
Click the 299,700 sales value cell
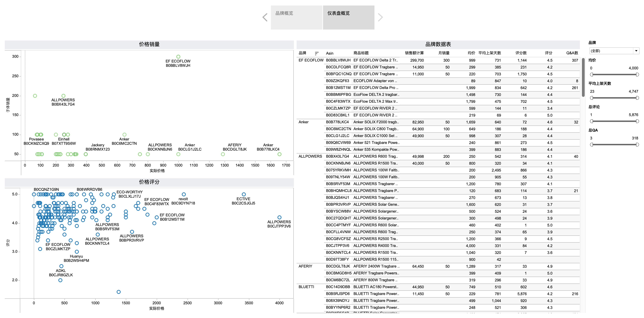click(x=417, y=60)
